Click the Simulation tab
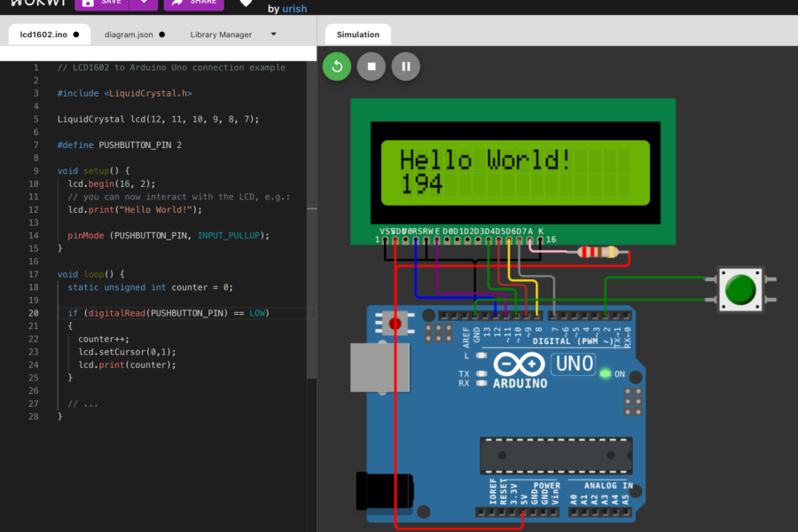 (358, 35)
